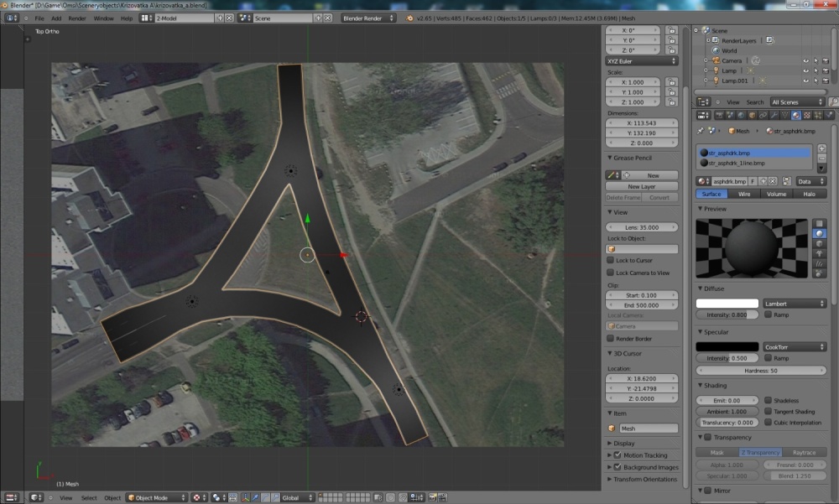Select str_asphdrk_1line.bmp in the material list

(x=734, y=164)
